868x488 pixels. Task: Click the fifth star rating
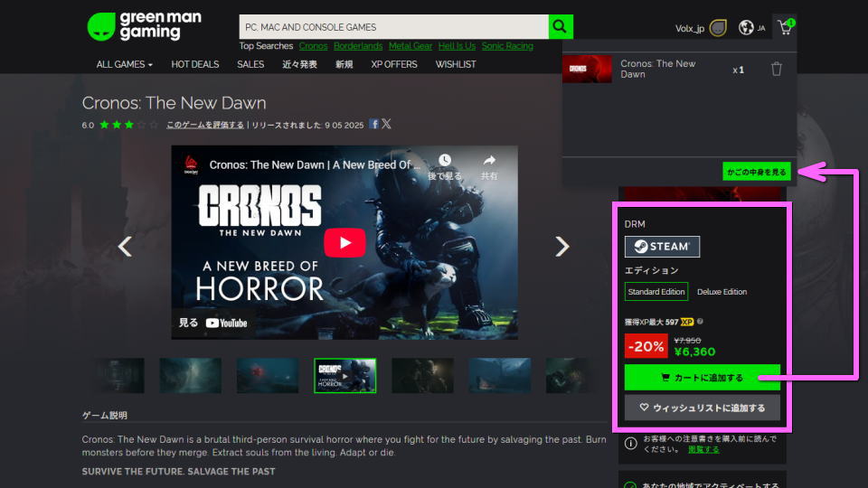coord(154,125)
